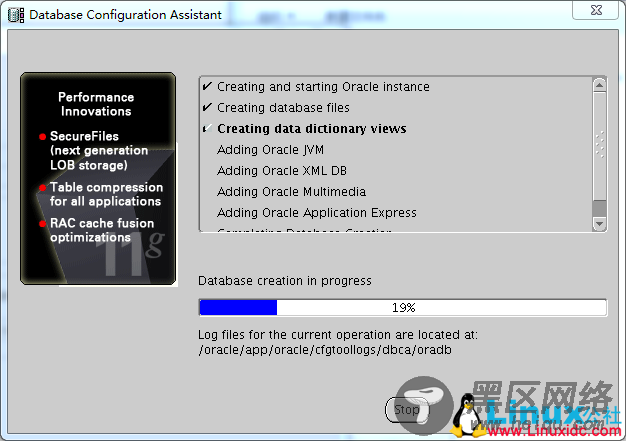Image resolution: width=626 pixels, height=441 pixels.
Task: Close the Database Configuration Assistant window
Action: click(596, 10)
